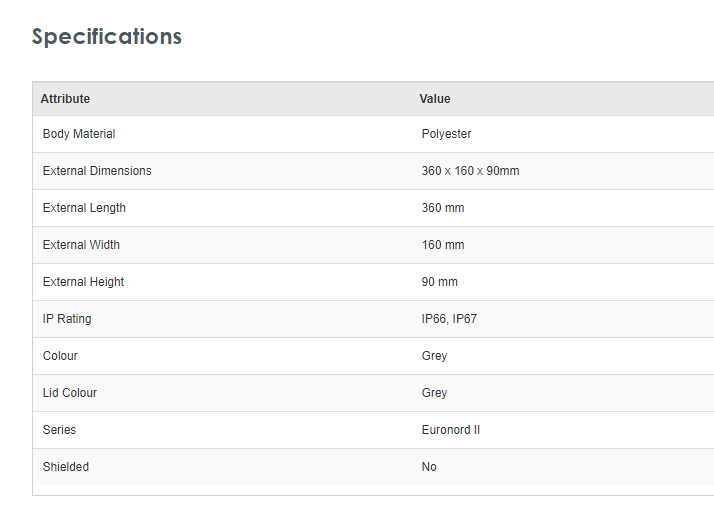Click the No value for Shielded
The height and width of the screenshot is (516, 714).
(x=429, y=467)
